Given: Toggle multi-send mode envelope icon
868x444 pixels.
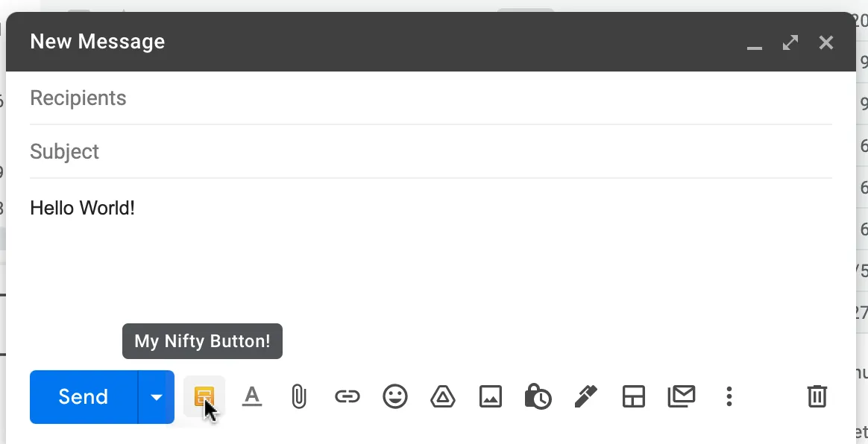Looking at the screenshot, I should coord(682,396).
